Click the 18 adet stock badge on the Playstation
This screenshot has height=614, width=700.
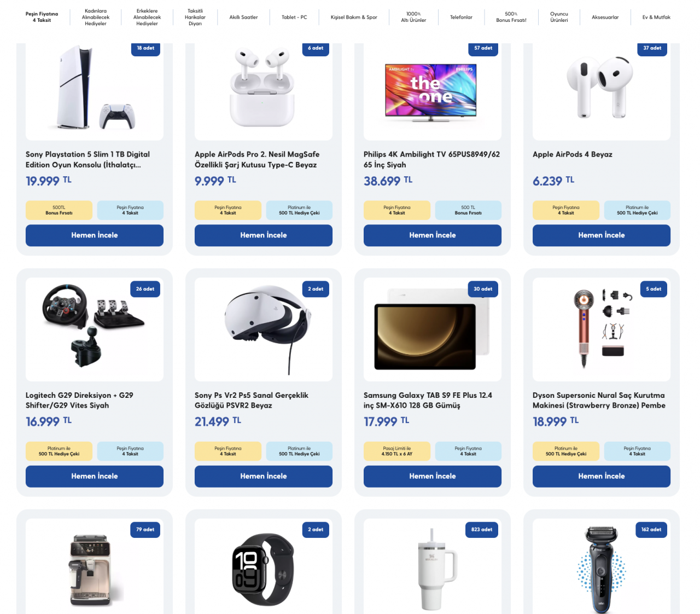(x=145, y=48)
